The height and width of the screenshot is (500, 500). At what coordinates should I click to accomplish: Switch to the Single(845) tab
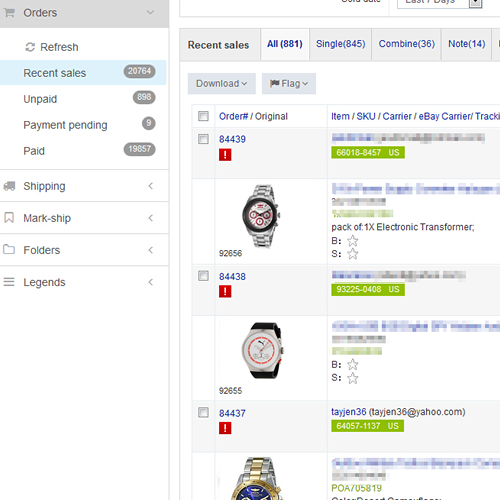tap(340, 44)
